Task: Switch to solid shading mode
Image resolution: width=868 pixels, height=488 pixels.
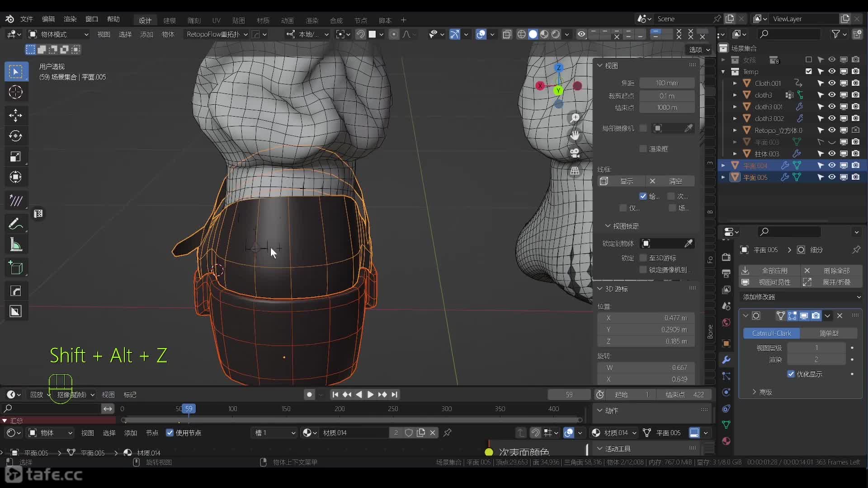Action: click(x=533, y=34)
